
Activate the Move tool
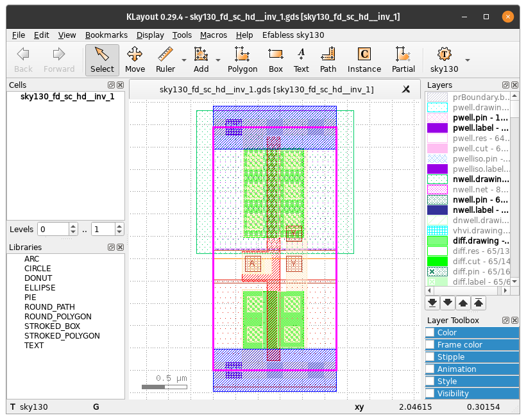point(135,60)
